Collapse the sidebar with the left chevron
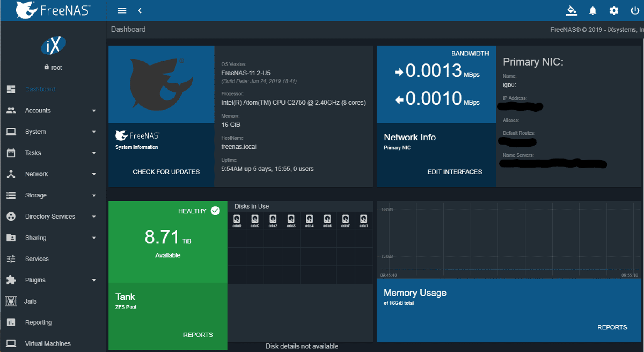The width and height of the screenshot is (644, 352). point(139,10)
